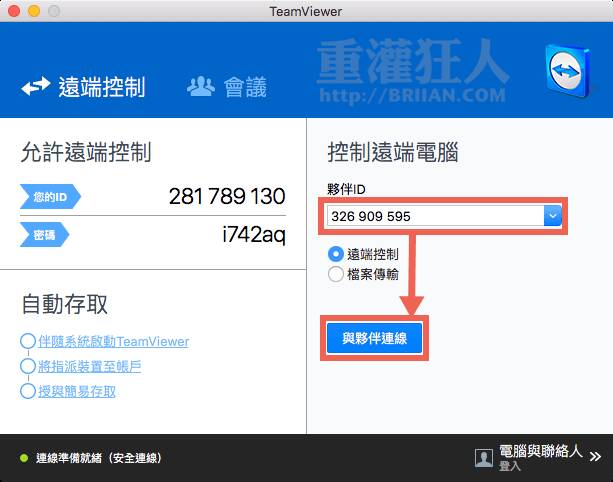
Task: Open the 會議 tab
Action: 227,87
